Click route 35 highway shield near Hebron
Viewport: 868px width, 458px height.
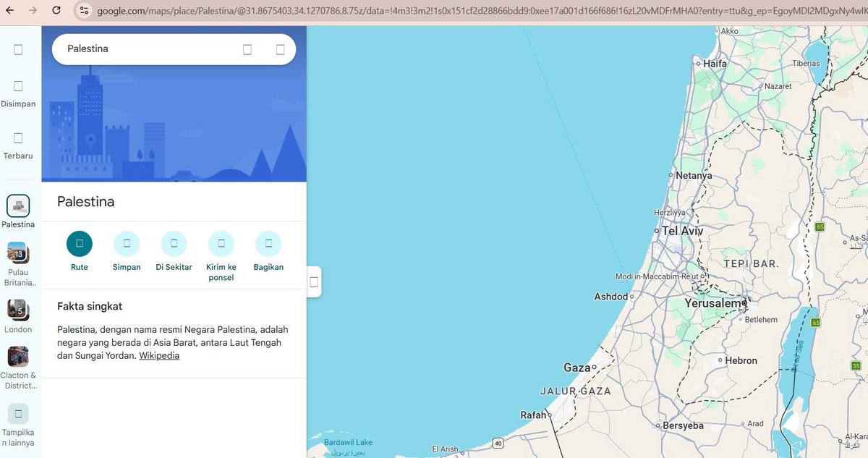856,366
